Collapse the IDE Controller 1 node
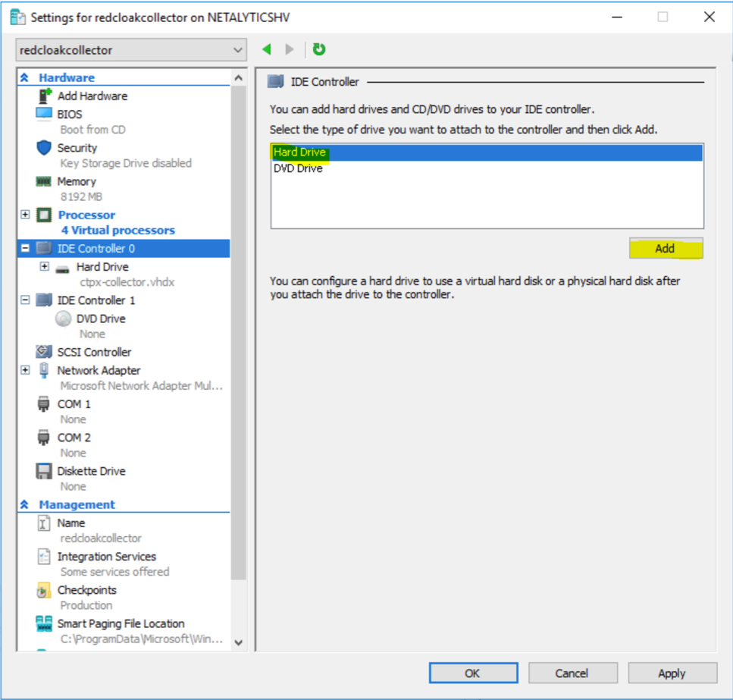The image size is (733, 700). click(25, 300)
